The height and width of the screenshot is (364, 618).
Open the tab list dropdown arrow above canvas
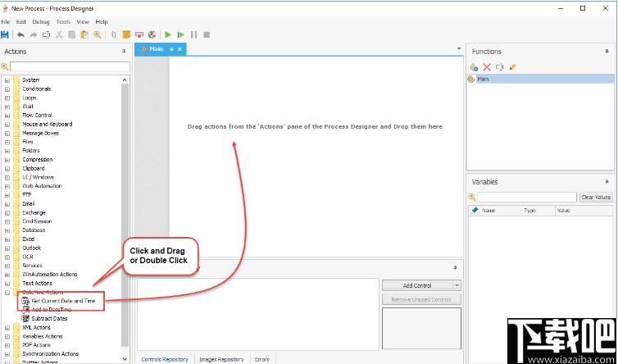coord(459,48)
